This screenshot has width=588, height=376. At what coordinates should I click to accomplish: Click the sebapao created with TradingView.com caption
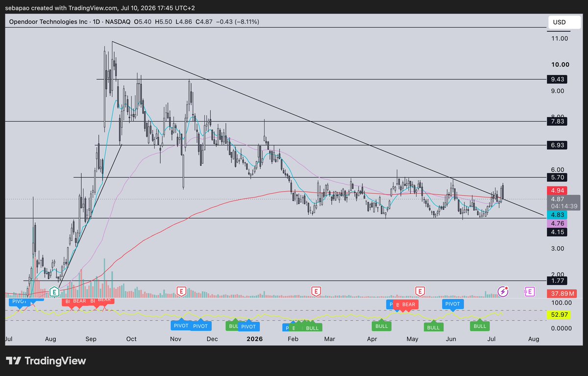(x=62, y=7)
